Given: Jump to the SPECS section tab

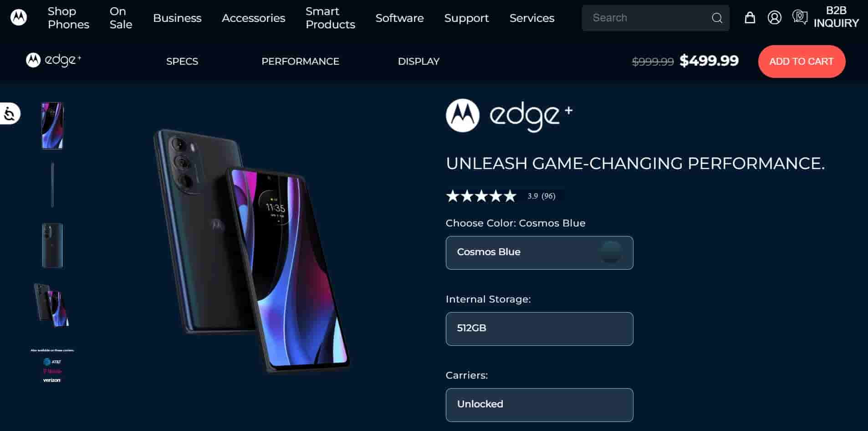Looking at the screenshot, I should [x=182, y=61].
